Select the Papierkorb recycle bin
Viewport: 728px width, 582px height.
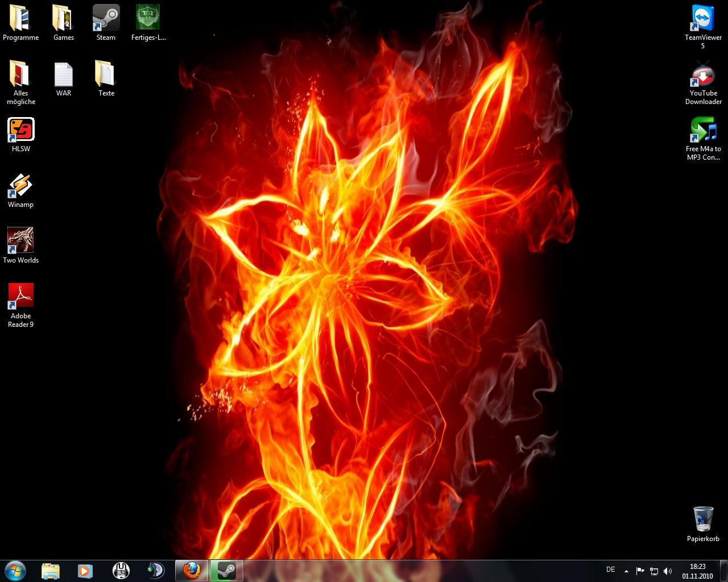pyautogui.click(x=703, y=524)
